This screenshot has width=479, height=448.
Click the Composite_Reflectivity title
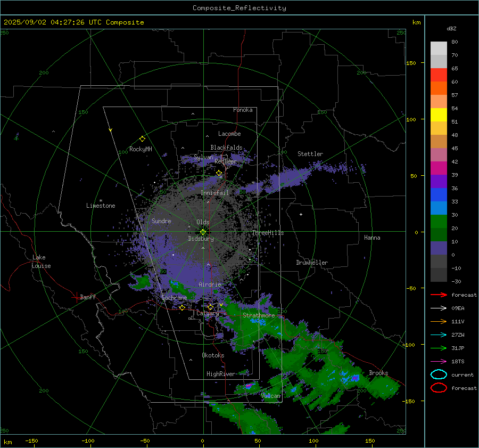point(240,8)
